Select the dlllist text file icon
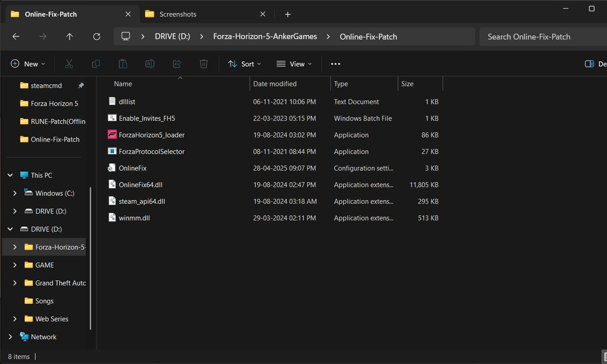607x364 pixels. pos(112,101)
